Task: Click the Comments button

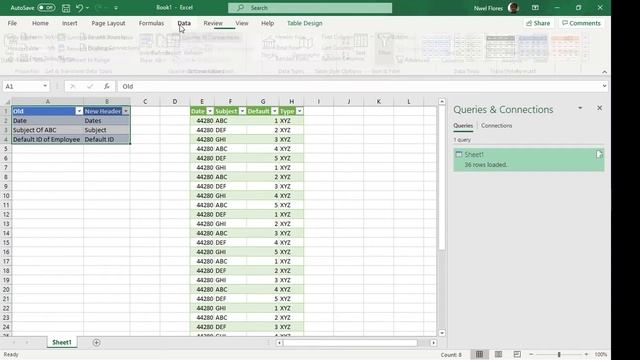Action: pos(581,23)
